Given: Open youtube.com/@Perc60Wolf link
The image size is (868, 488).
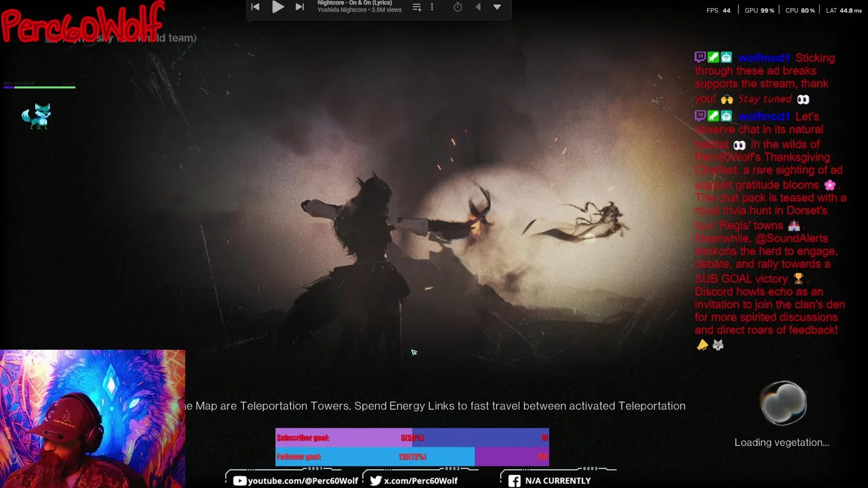Looking at the screenshot, I should click(x=303, y=481).
